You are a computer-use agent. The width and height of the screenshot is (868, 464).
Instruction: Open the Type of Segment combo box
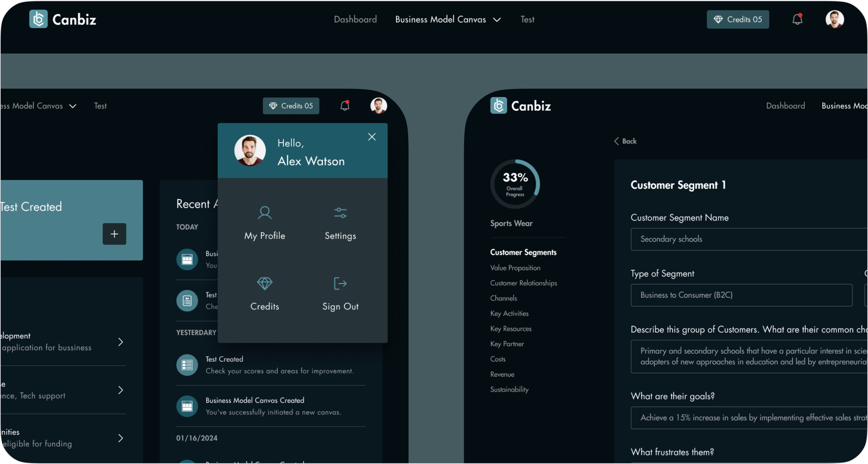(x=741, y=295)
